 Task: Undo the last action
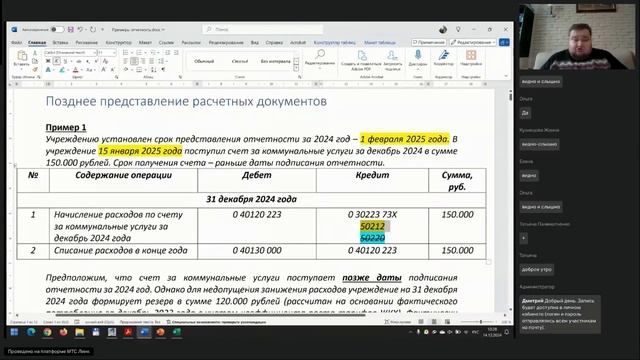click(80, 29)
